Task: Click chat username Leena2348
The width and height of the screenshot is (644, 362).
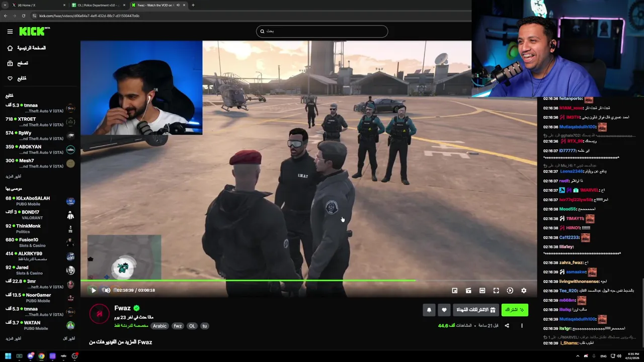Action: [572, 171]
